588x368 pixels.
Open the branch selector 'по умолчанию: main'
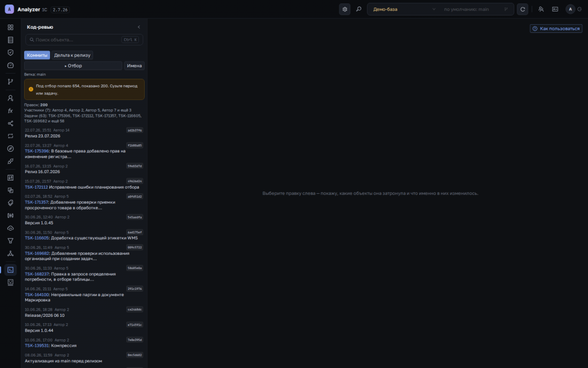(476, 9)
